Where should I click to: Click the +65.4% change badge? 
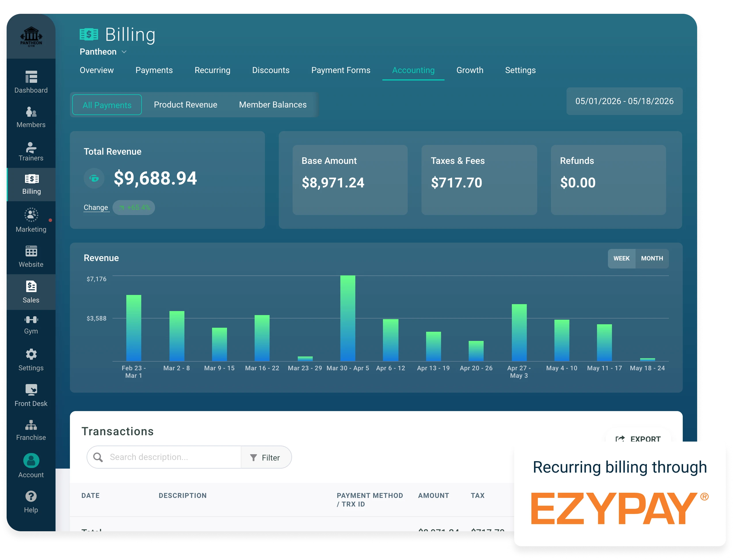[x=134, y=208]
